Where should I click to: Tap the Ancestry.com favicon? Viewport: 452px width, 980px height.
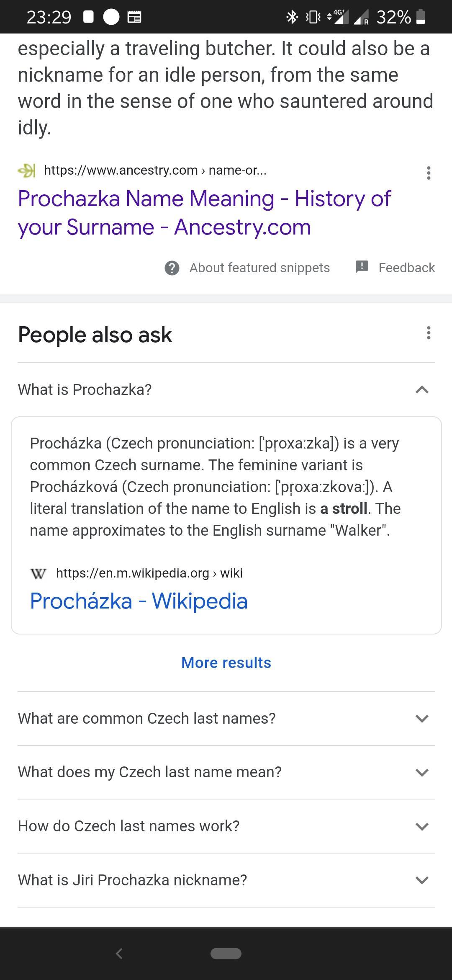click(27, 170)
